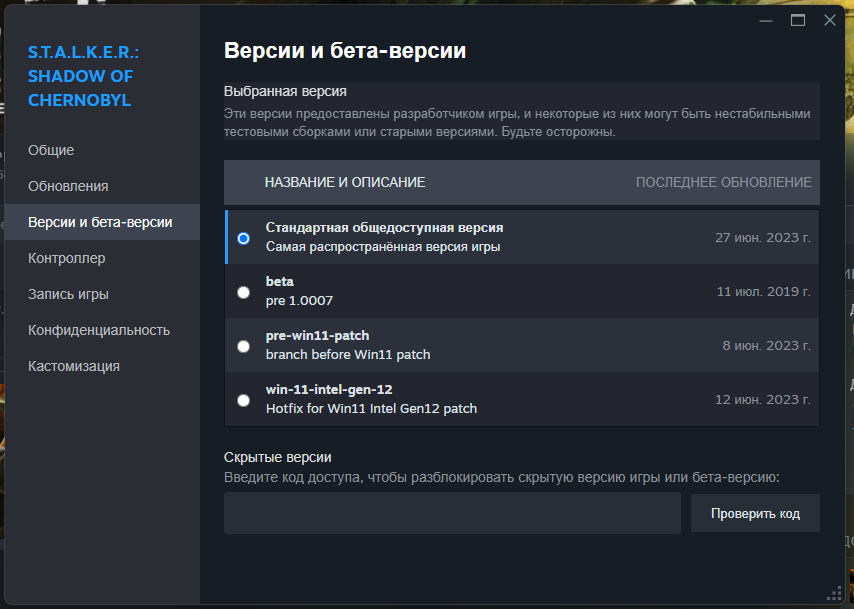Select the standard public version radio button
This screenshot has width=854, height=609.
pos(243,238)
